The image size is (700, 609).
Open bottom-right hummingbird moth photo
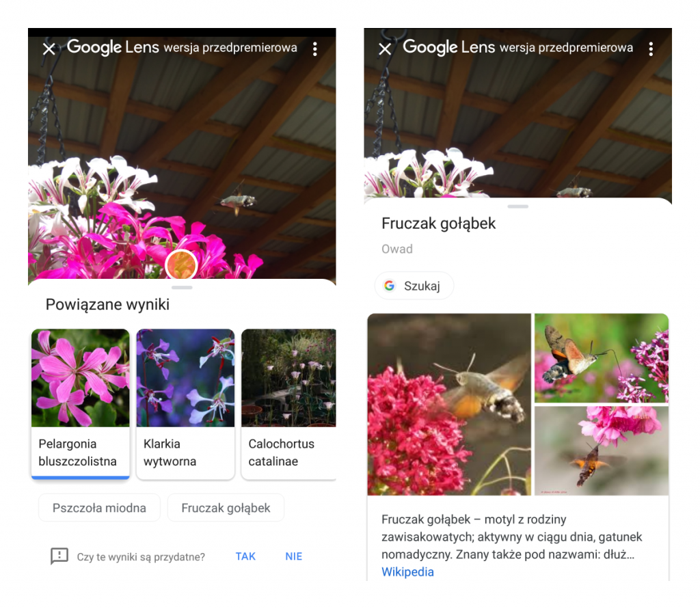click(x=602, y=450)
